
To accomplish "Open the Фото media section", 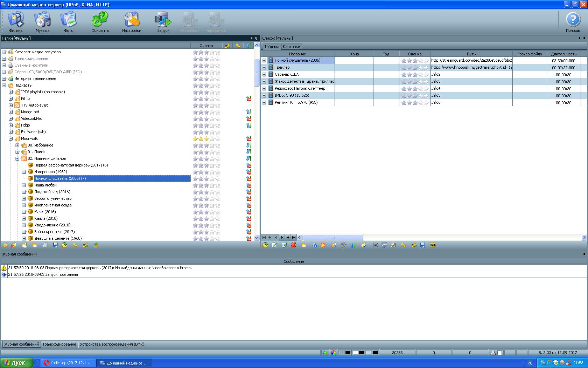I will [69, 22].
